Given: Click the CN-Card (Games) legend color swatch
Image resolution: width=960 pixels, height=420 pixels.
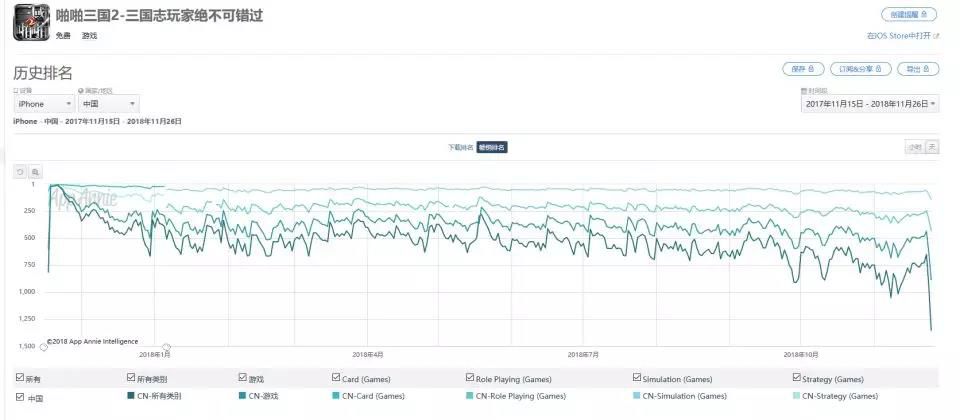Looking at the screenshot, I should [x=336, y=396].
